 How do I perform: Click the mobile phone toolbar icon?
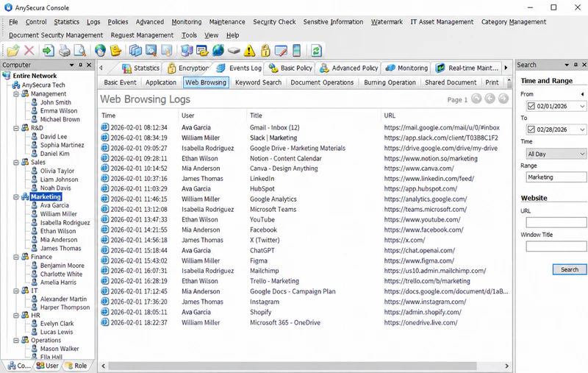(x=296, y=50)
